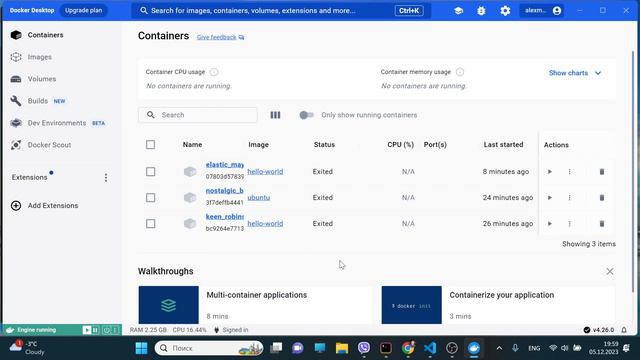Sort the table by Name column
The height and width of the screenshot is (360, 640).
192,145
